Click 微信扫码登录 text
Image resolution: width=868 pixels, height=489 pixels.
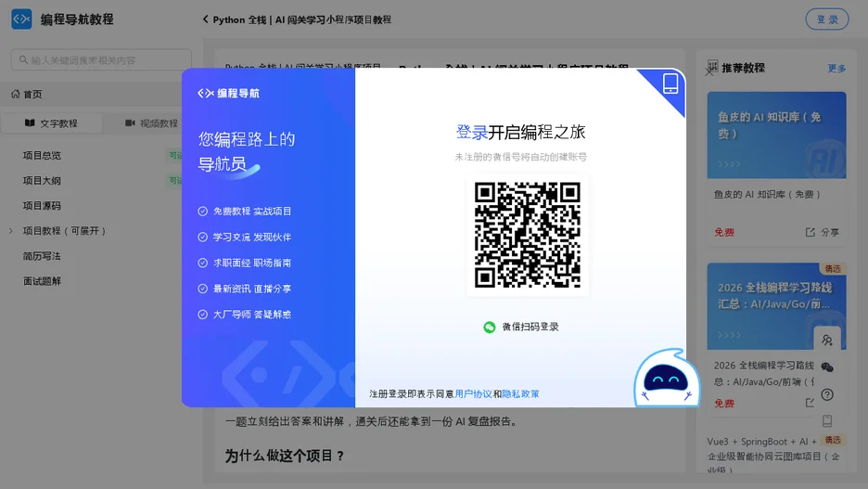tap(530, 327)
